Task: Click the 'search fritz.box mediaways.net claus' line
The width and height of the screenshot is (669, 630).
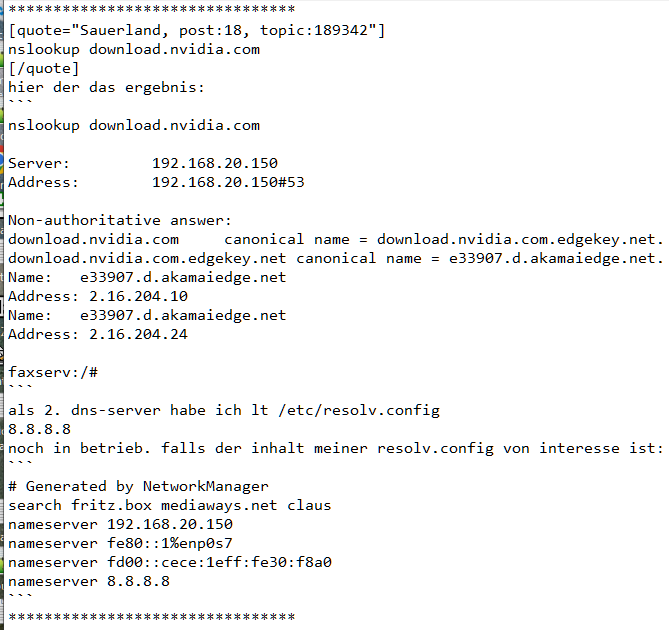Action: click(x=169, y=505)
